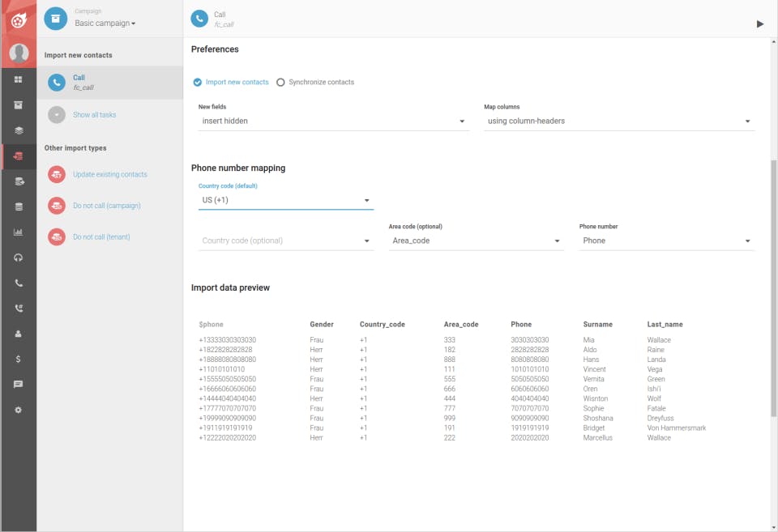Click the phone handset icon in sidebar
Viewport: 778px width, 532px height.
point(18,283)
